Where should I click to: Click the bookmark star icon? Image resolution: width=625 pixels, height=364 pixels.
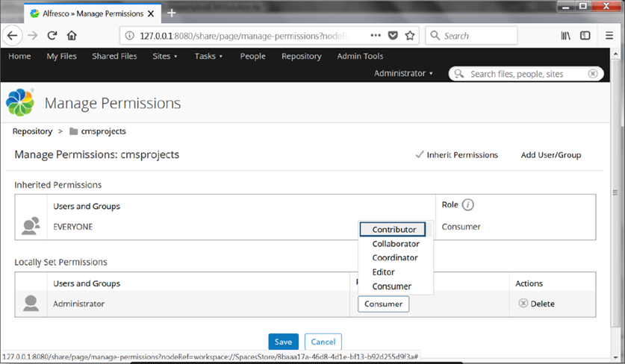point(410,35)
